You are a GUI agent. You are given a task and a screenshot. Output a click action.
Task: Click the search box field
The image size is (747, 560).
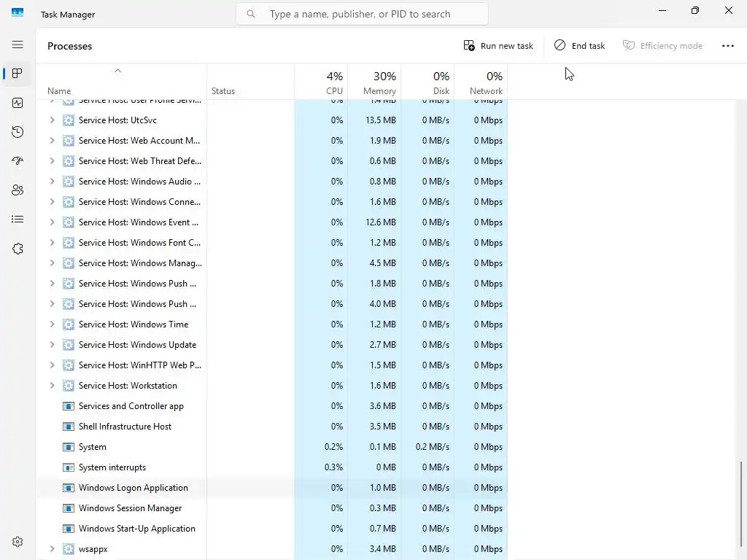(x=362, y=14)
